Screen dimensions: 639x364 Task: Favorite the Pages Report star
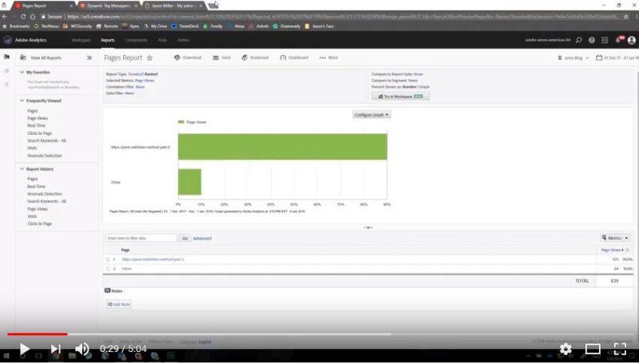tap(149, 57)
